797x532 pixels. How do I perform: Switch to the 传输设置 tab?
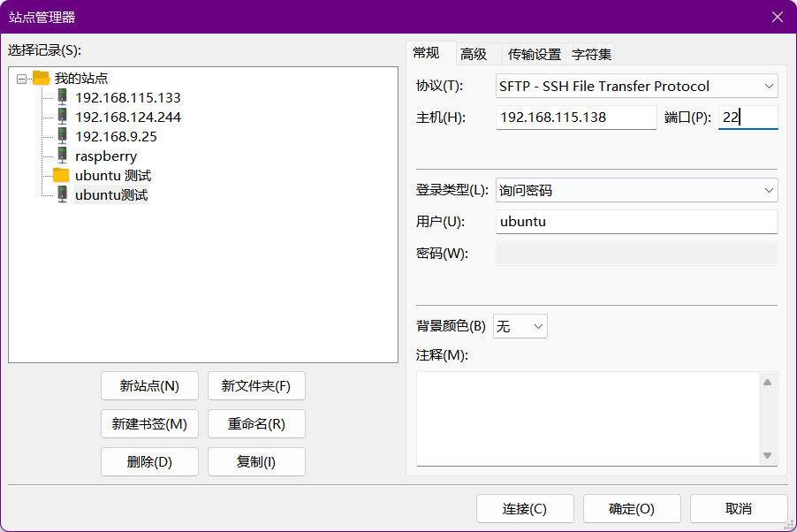pos(531,53)
